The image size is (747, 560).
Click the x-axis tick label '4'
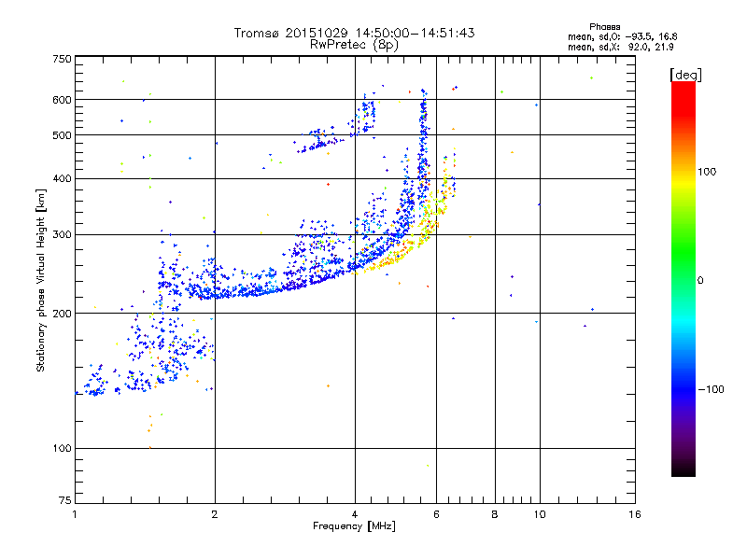pos(355,514)
